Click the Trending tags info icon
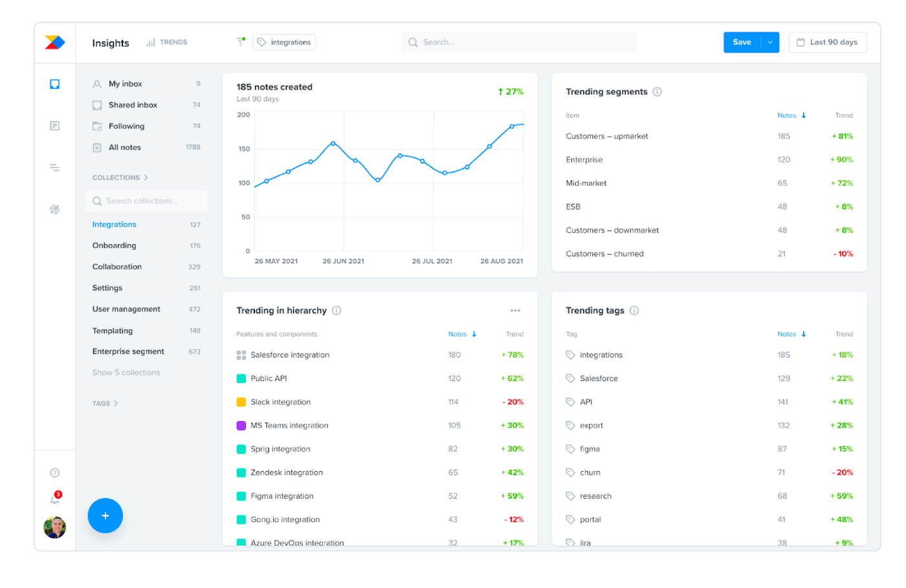Screen dimensions: 906x588 coord(634,310)
